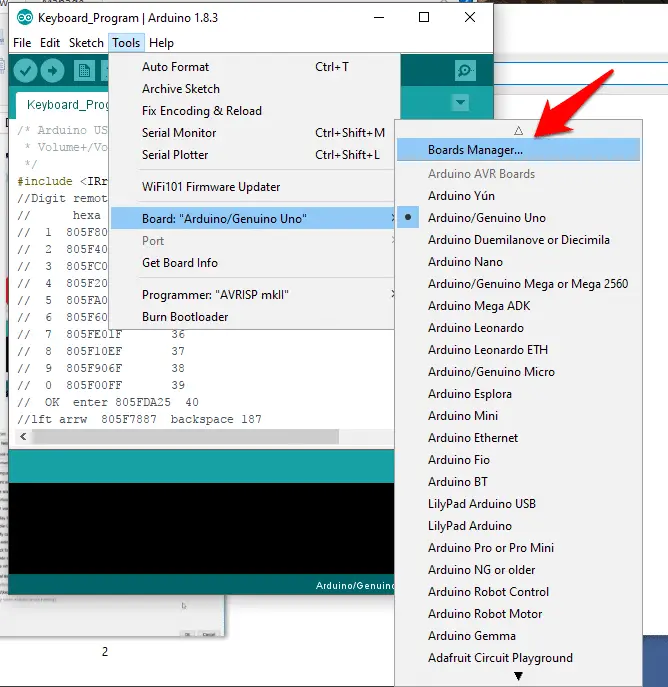Open the tab options dropdown arrow
The image size is (668, 687).
point(460,103)
